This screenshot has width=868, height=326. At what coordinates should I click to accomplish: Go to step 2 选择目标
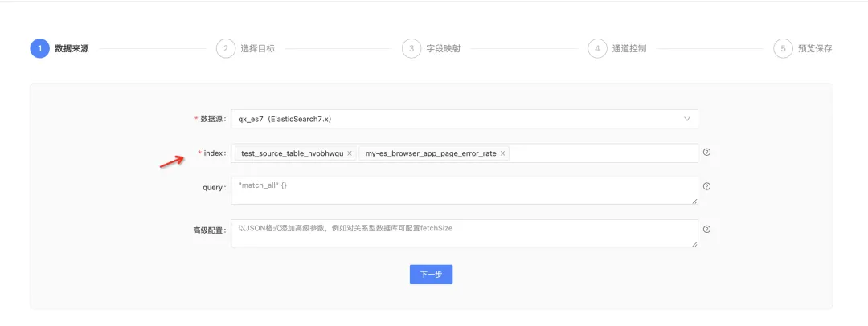[245, 48]
